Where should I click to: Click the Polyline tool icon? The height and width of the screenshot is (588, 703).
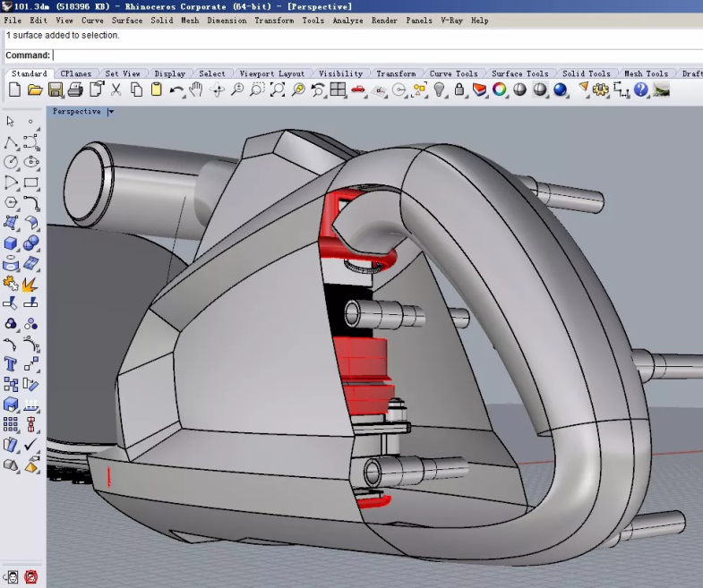point(11,142)
